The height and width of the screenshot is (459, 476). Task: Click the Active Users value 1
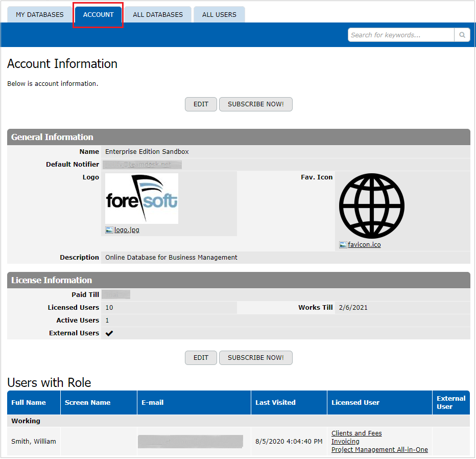tap(107, 320)
